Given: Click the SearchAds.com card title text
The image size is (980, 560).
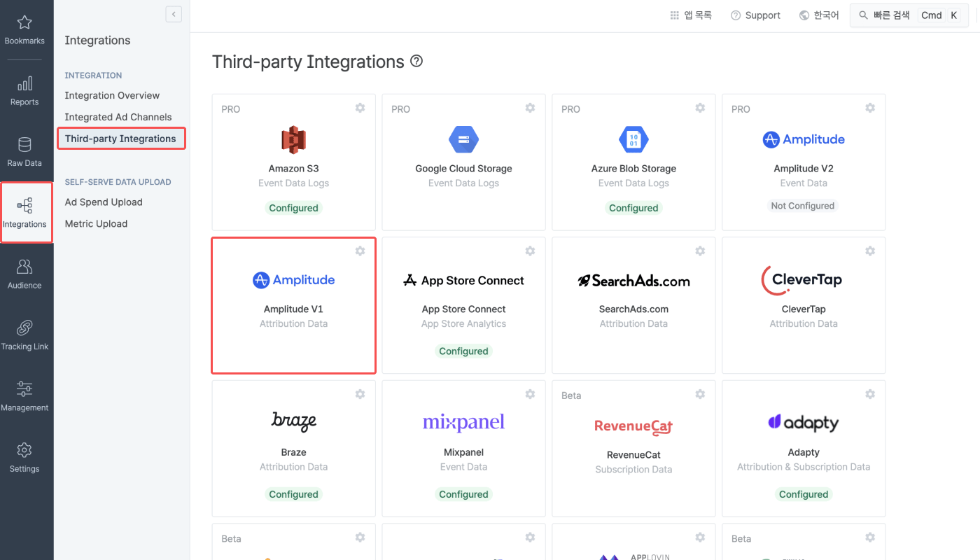Looking at the screenshot, I should click(633, 309).
